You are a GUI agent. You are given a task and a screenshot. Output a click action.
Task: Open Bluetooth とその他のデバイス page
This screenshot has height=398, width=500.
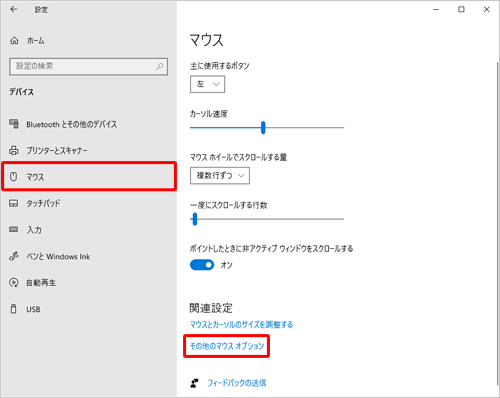click(72, 124)
